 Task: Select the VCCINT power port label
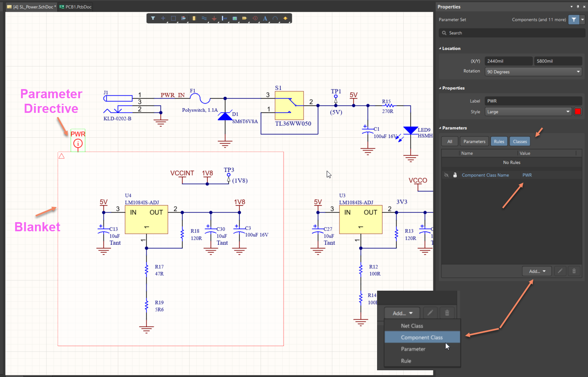coord(182,173)
